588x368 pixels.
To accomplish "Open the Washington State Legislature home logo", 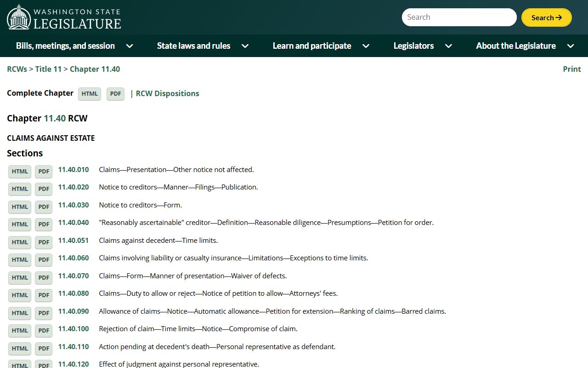I will coord(64,17).
